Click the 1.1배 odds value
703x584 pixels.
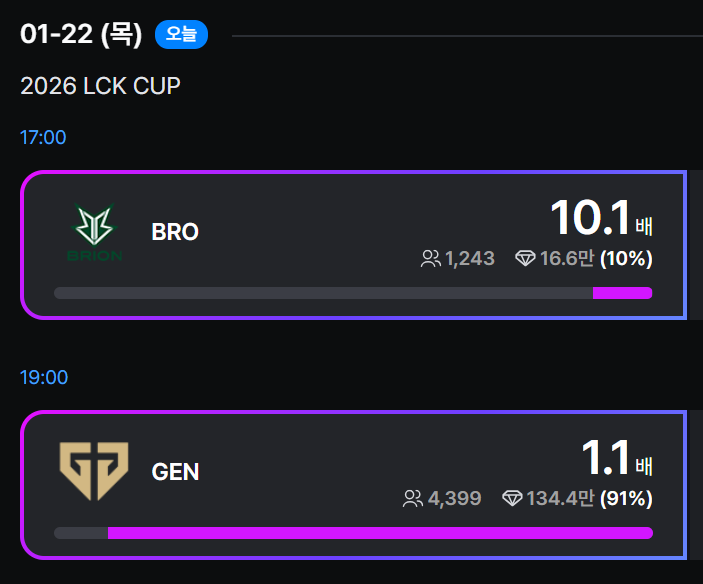pyautogui.click(x=616, y=459)
